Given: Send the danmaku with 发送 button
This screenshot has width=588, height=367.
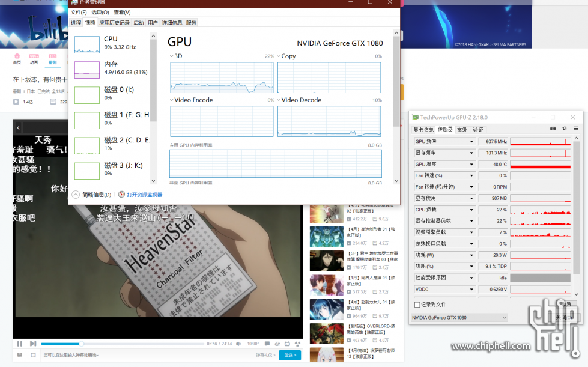Looking at the screenshot, I should coord(290,355).
